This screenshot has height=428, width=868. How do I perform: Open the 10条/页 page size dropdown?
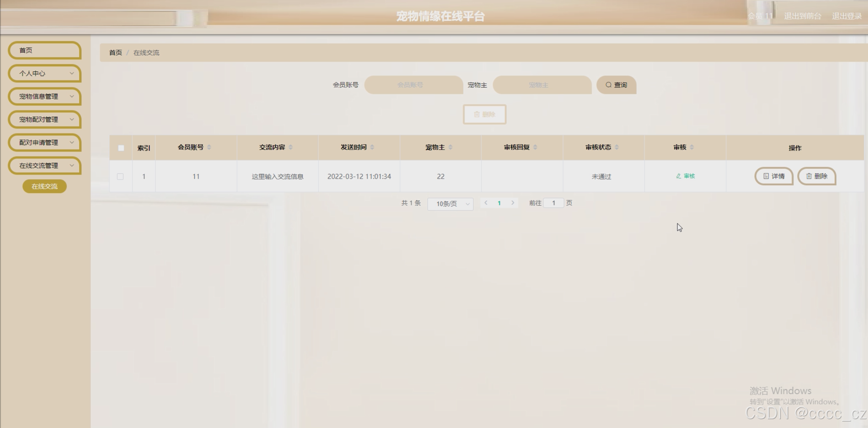pyautogui.click(x=450, y=204)
